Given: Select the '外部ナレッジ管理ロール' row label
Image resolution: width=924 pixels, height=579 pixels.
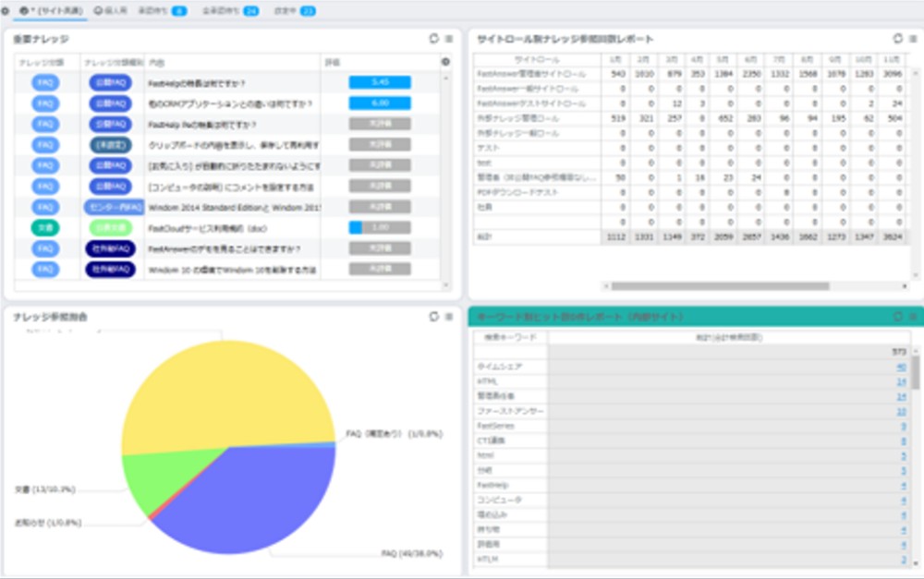Looking at the screenshot, I should pyautogui.click(x=518, y=118).
